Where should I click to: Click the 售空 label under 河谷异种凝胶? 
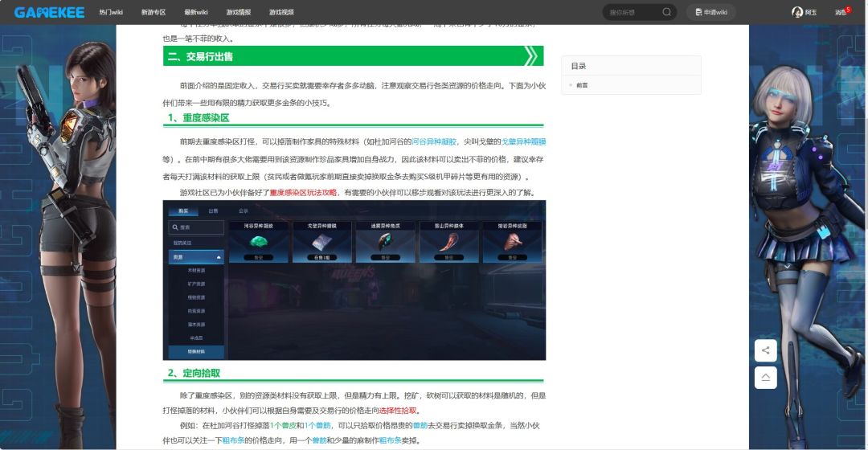259,257
